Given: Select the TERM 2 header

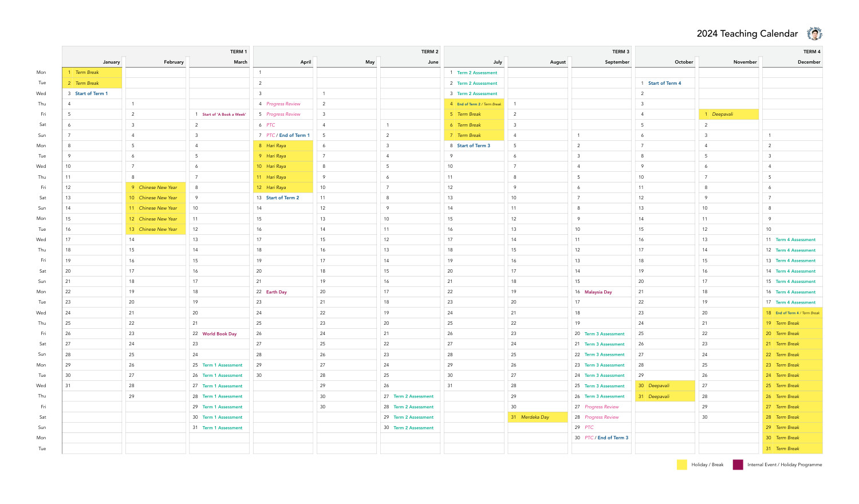Looking at the screenshot, I should click(x=429, y=52).
